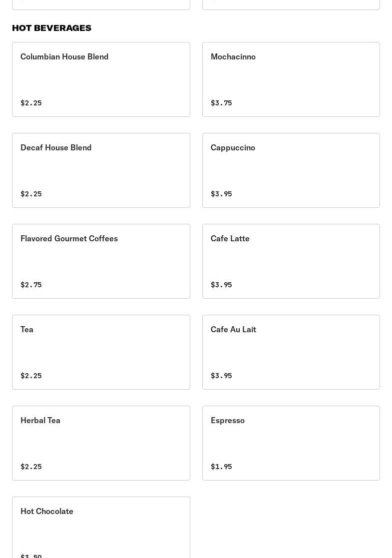The height and width of the screenshot is (558, 392).
Task: Select the Flavored Gourmet Coffees card
Action: click(x=101, y=261)
